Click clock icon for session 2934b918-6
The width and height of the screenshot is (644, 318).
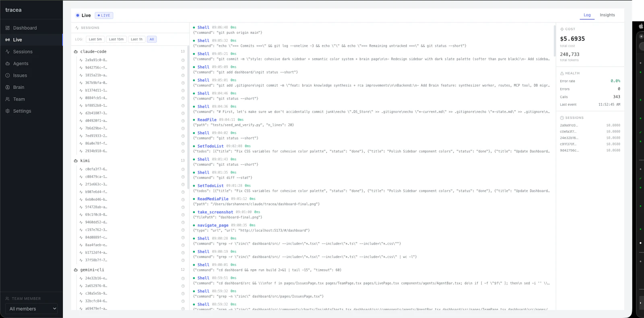(x=183, y=151)
